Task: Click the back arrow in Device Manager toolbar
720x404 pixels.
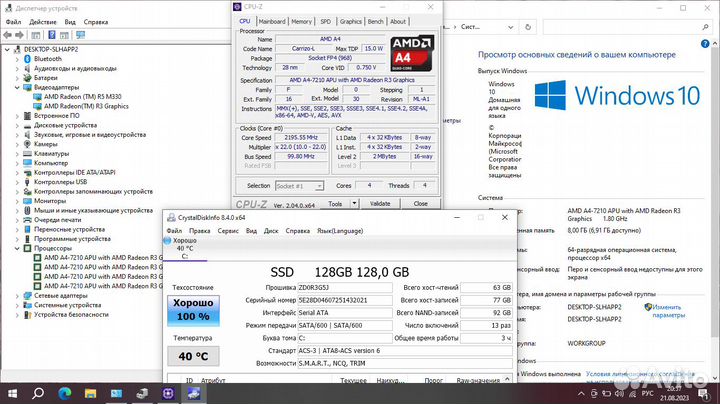Action: 7,35
